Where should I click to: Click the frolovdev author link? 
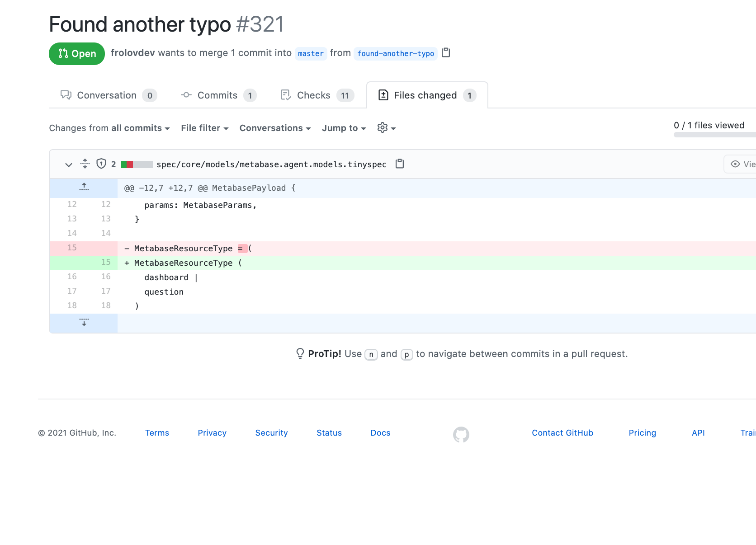click(x=133, y=53)
